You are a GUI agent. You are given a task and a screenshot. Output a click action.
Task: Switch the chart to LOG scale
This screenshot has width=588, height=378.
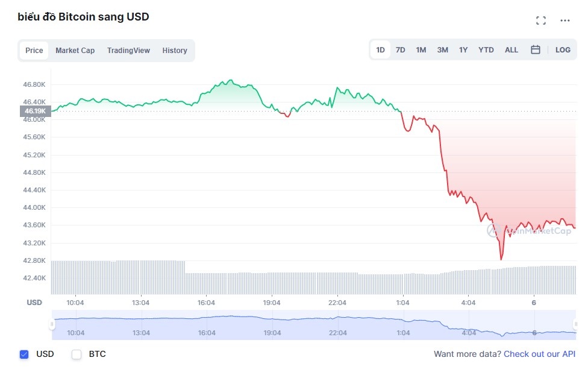[x=563, y=50]
